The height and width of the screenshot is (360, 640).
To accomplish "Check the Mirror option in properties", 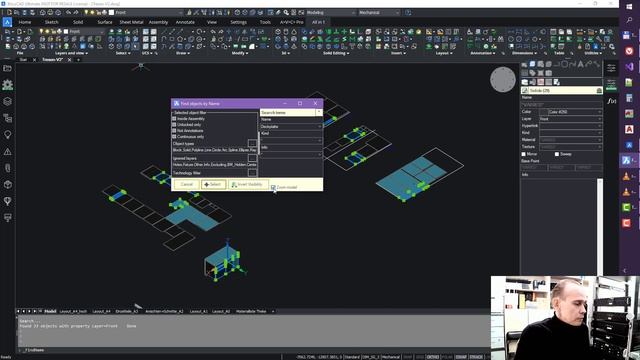I will pos(524,154).
